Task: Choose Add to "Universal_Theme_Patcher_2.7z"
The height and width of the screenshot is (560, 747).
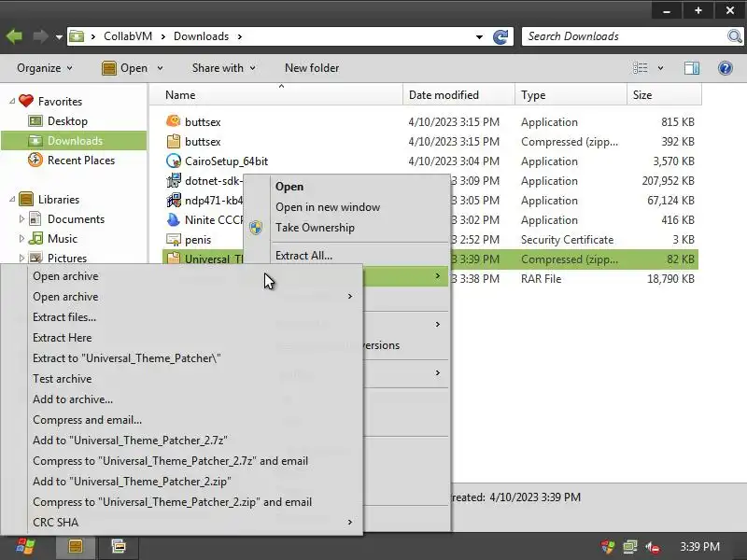Action: (x=130, y=440)
